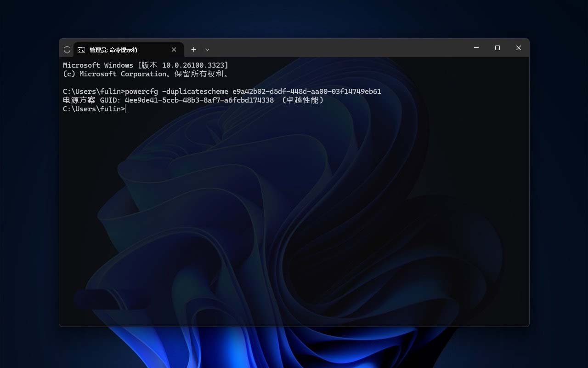Click the Microsoft Corporation copyright line
This screenshot has width=588, height=368.
(146, 74)
